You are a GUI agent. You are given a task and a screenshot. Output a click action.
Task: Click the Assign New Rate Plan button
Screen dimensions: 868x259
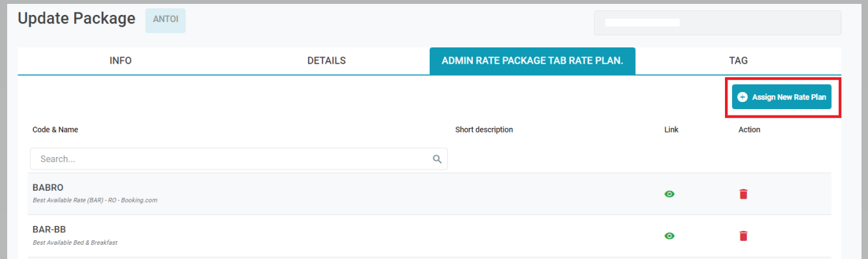tap(782, 97)
